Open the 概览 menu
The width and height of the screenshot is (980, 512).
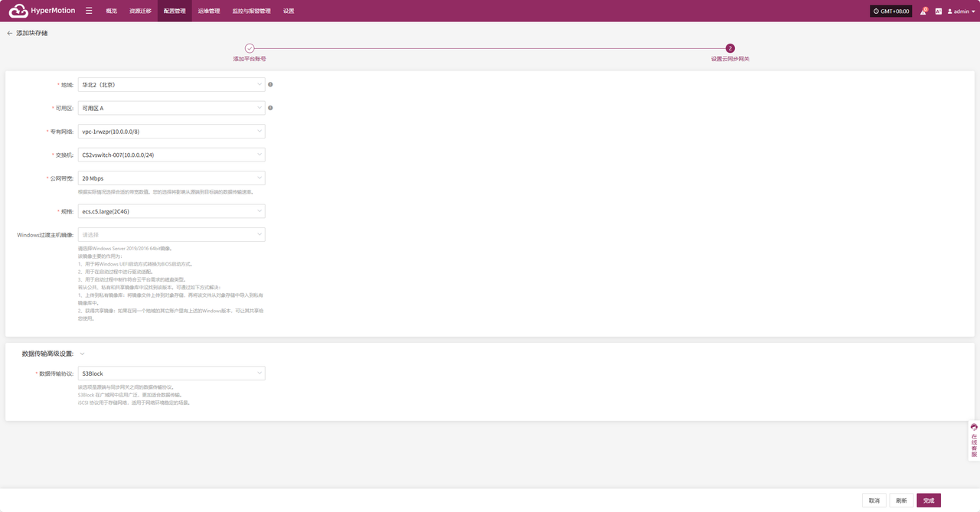tap(112, 11)
